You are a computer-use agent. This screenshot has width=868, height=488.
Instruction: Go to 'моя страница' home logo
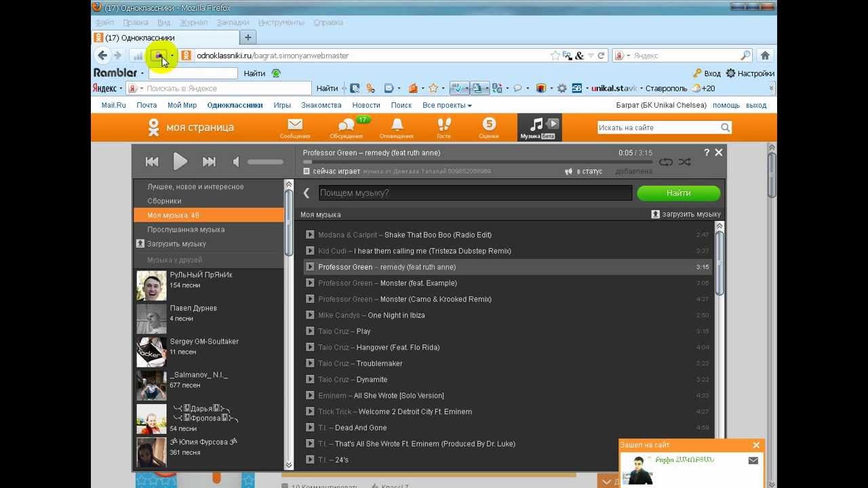point(191,127)
